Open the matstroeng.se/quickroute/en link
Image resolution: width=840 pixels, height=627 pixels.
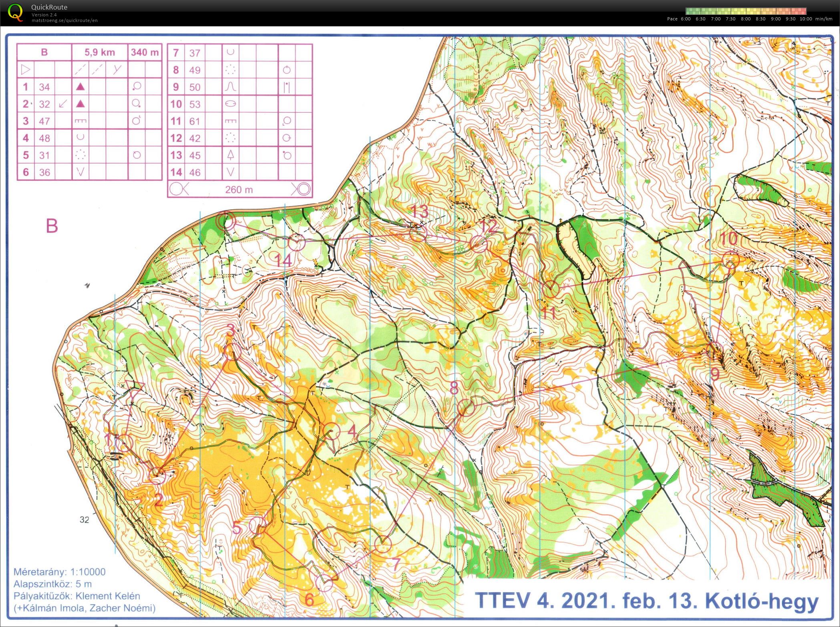click(64, 20)
